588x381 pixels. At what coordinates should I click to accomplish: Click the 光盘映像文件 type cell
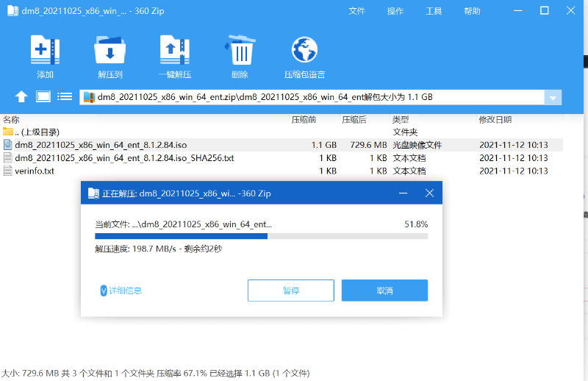417,145
